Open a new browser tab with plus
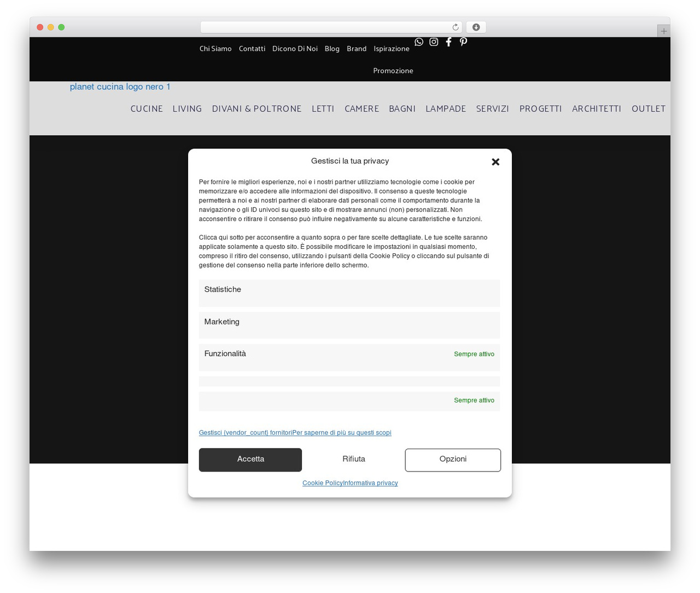The width and height of the screenshot is (700, 593). pos(663,31)
